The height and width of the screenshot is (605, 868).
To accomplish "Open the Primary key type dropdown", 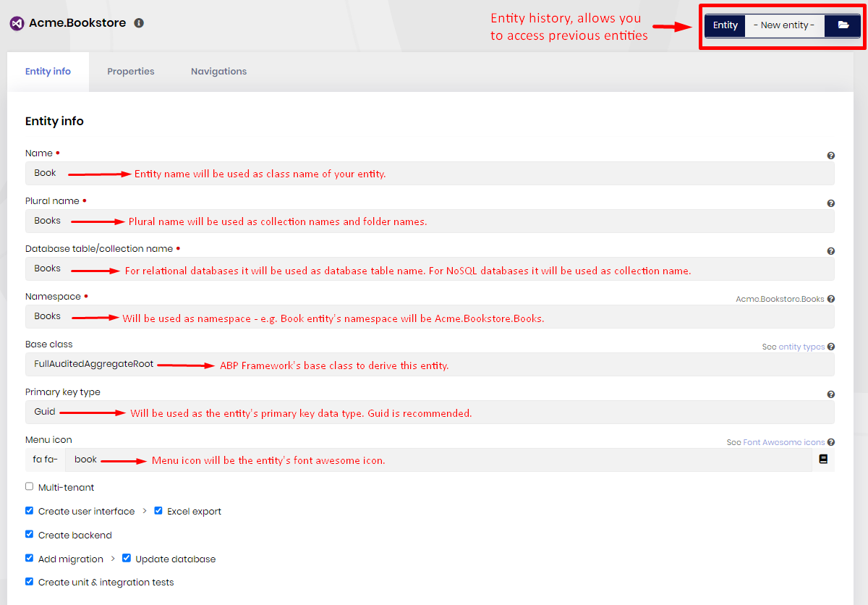I will 430,412.
